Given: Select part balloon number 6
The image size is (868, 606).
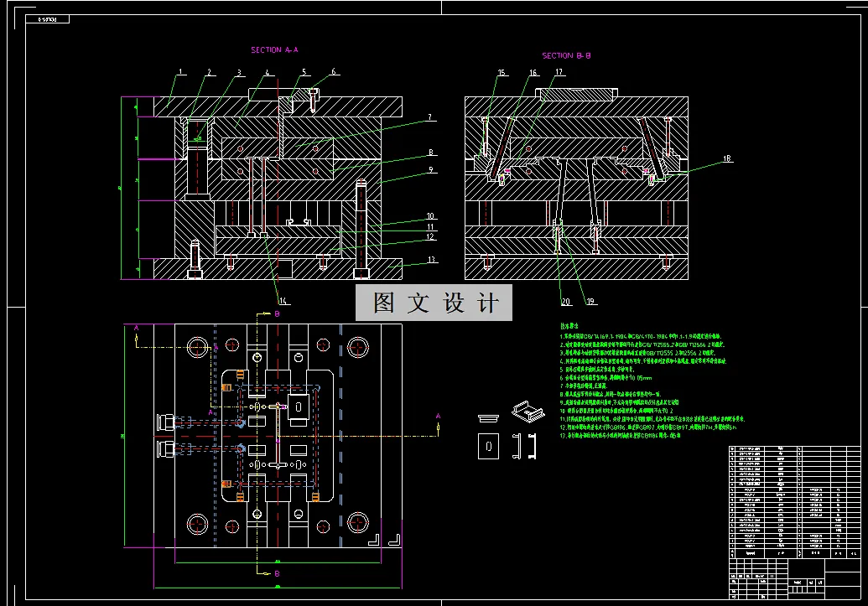Looking at the screenshot, I should point(333,71).
